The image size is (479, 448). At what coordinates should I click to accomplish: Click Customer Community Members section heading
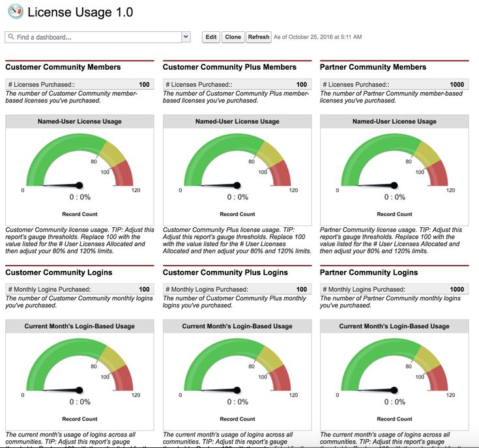(63, 67)
